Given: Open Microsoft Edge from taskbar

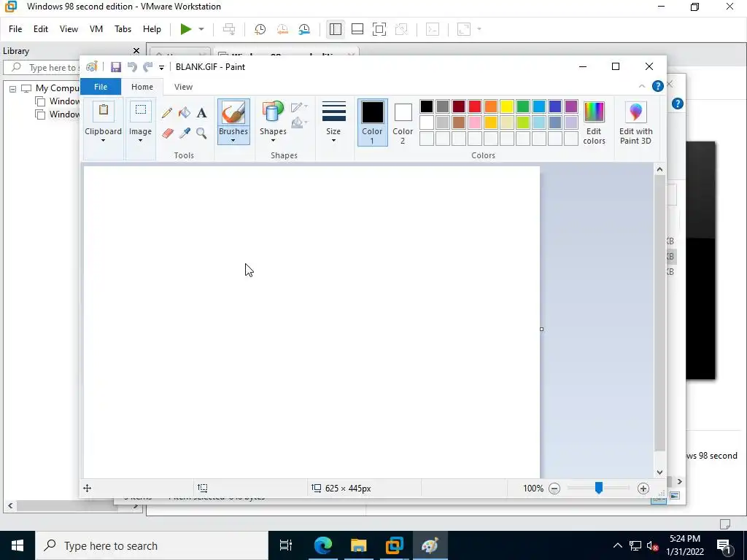Looking at the screenshot, I should [x=323, y=545].
